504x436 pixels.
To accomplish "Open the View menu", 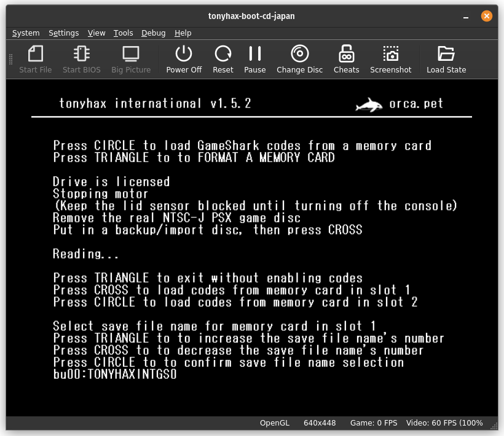I will click(96, 33).
